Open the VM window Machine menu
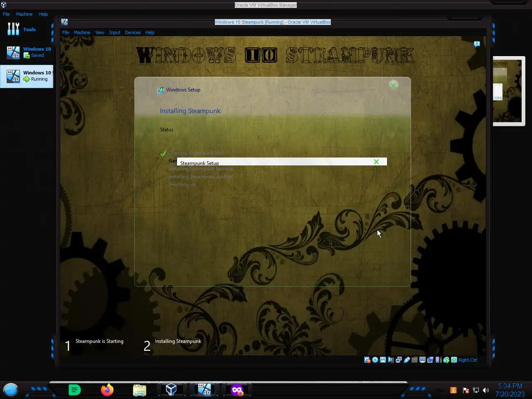Image resolution: width=532 pixels, height=399 pixels. tap(82, 32)
